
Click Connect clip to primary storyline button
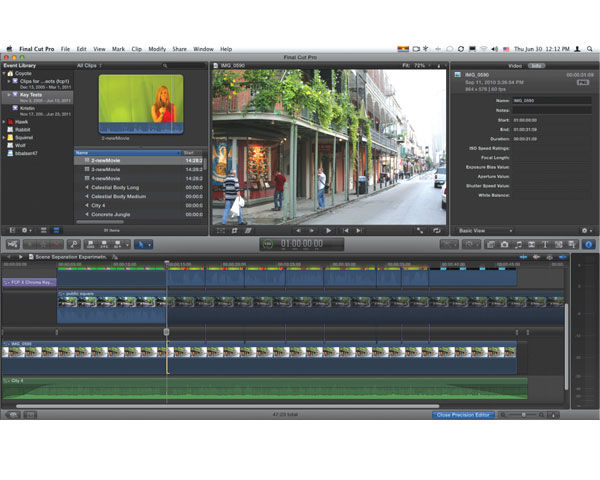click(91, 244)
